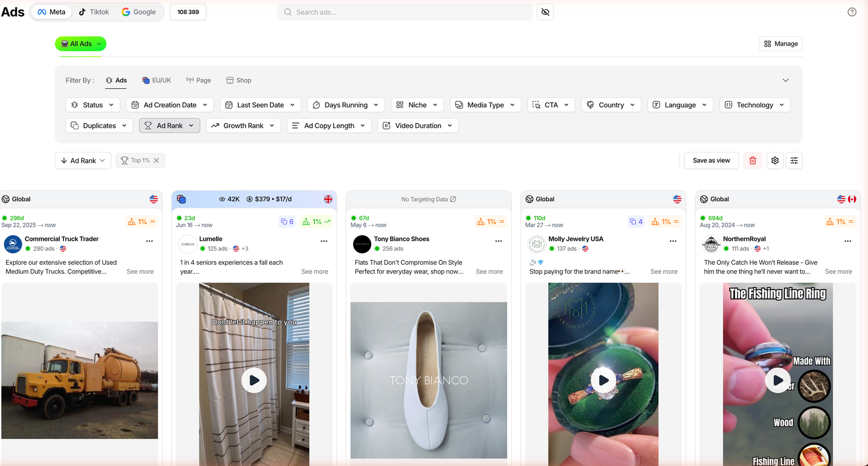Image resolution: width=868 pixels, height=466 pixels.
Task: Select the Page filter tab
Action: 199,80
